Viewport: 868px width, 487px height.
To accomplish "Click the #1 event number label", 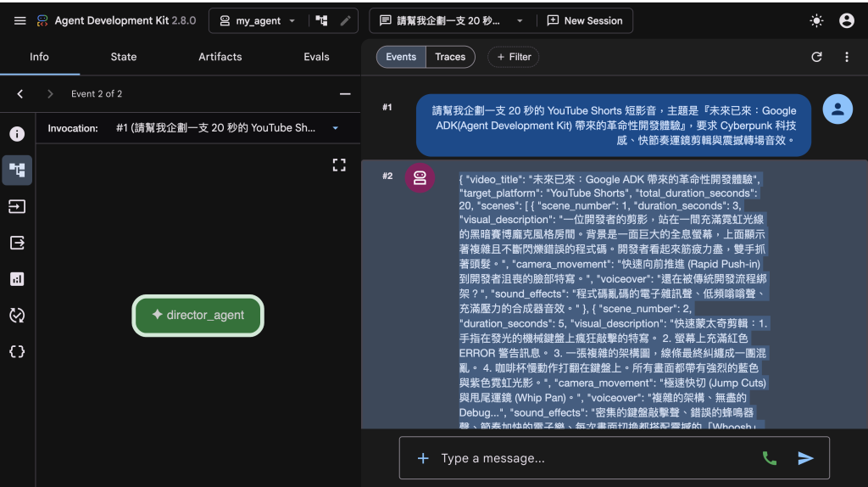I will click(387, 108).
